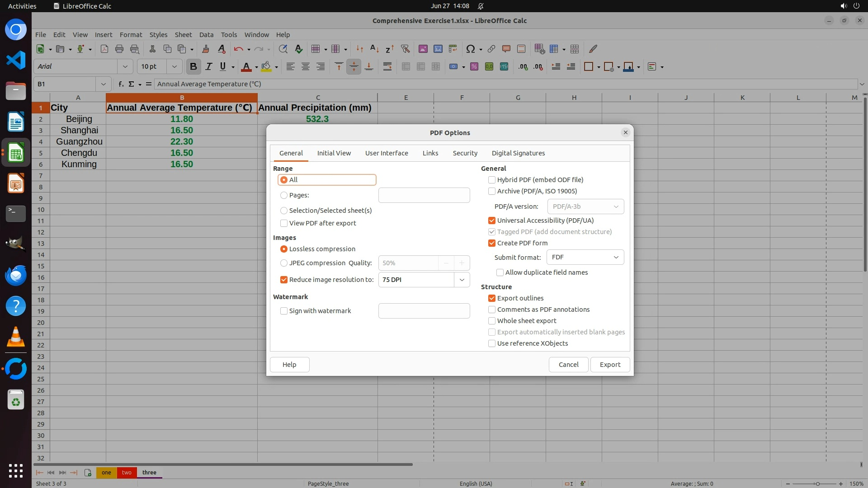Click the Bold formatting icon
Viewport: 868px width, 488px height.
[193, 66]
